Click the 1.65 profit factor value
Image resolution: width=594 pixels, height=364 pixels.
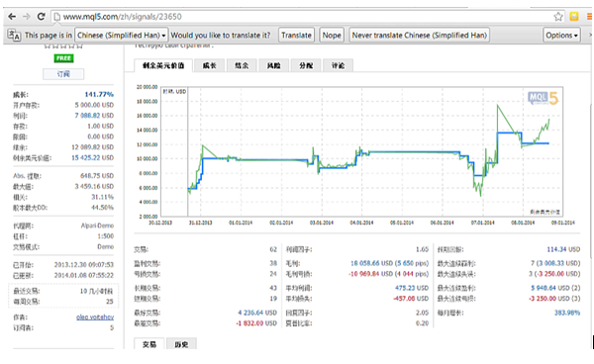point(422,249)
